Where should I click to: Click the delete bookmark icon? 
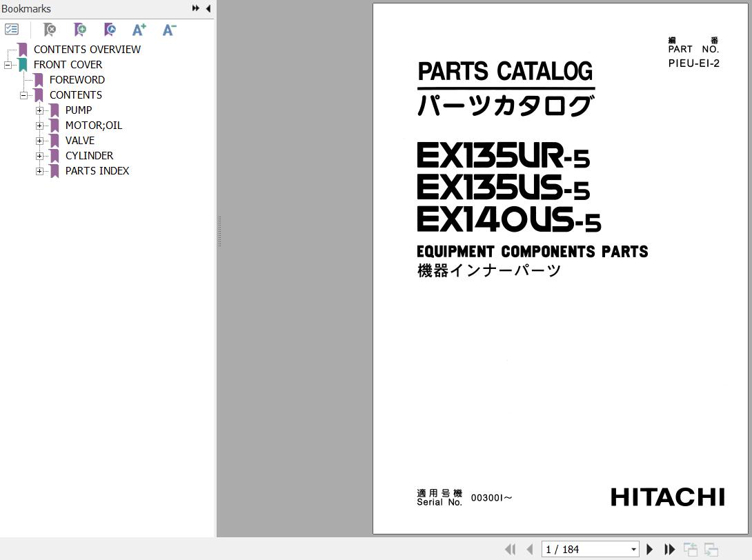(x=49, y=30)
